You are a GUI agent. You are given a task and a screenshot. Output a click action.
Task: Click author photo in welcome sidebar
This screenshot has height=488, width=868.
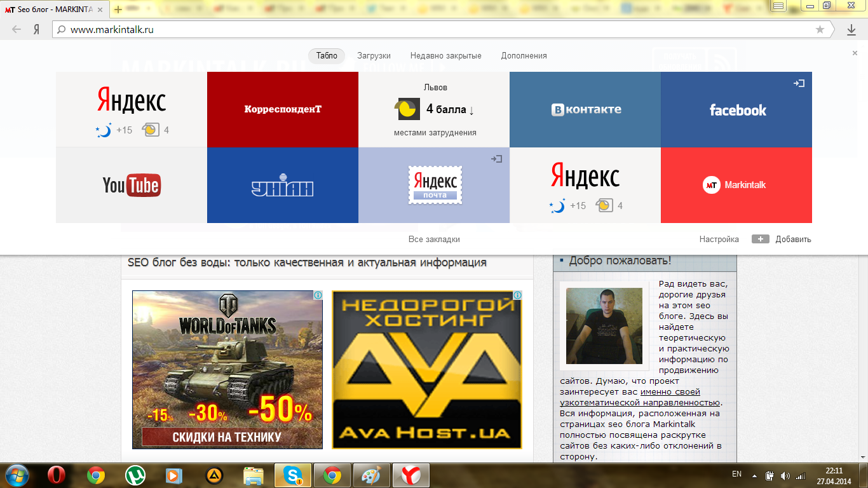click(x=604, y=326)
